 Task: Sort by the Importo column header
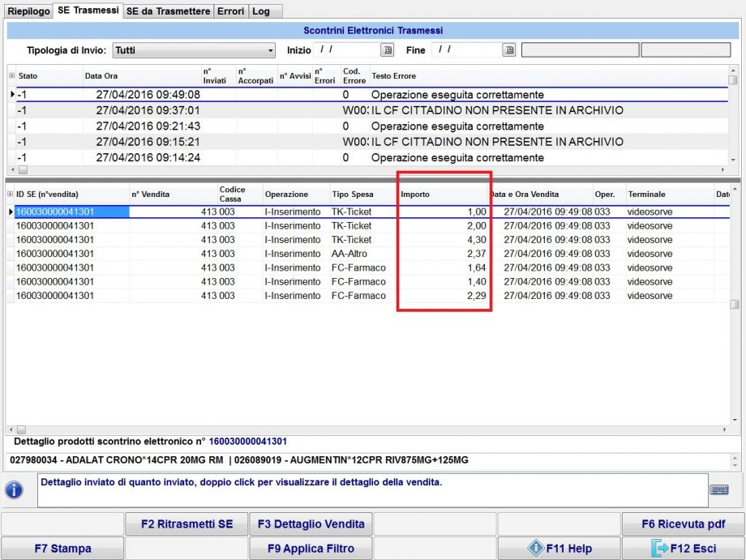tap(442, 195)
